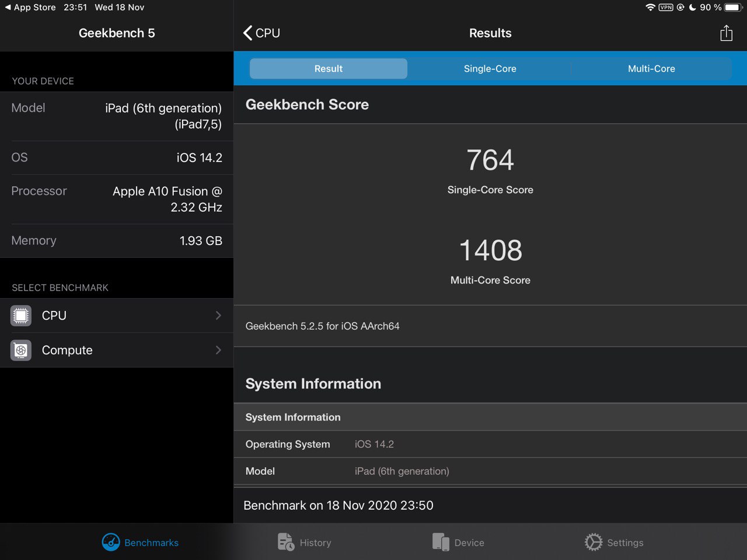Image resolution: width=747 pixels, height=560 pixels.
Task: Open the Device tab in bottom bar
Action: click(458, 542)
